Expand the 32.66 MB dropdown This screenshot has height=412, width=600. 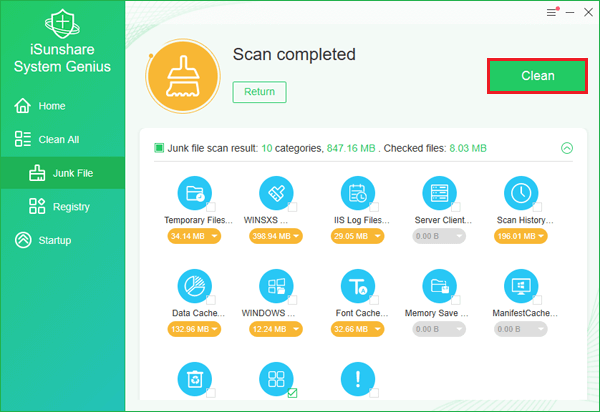pos(357,329)
